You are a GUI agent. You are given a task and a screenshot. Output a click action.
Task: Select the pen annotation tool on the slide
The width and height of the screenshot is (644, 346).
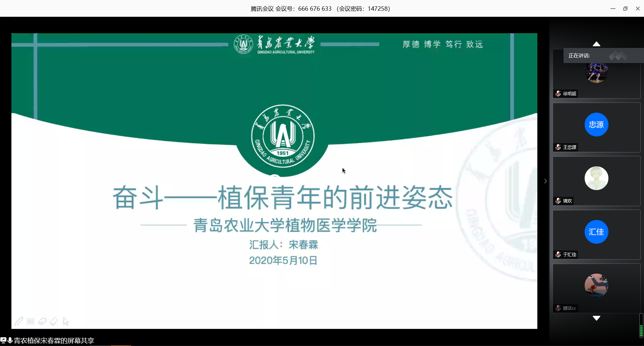coord(19,322)
